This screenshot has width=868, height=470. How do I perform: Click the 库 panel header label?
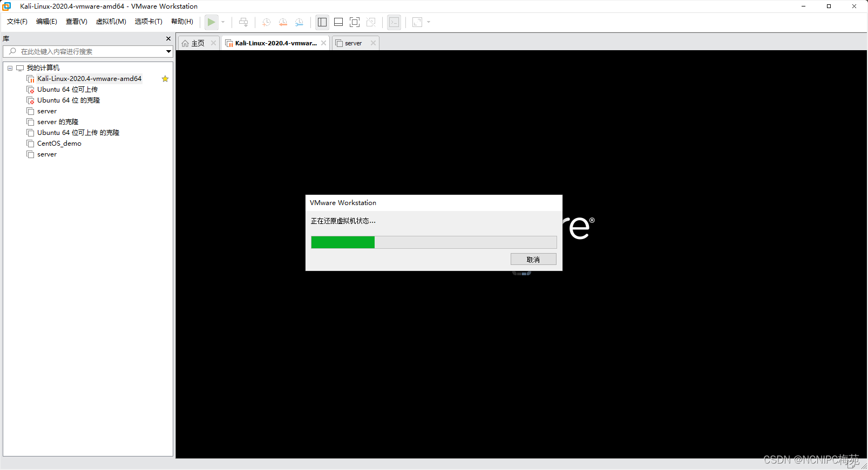[6, 39]
